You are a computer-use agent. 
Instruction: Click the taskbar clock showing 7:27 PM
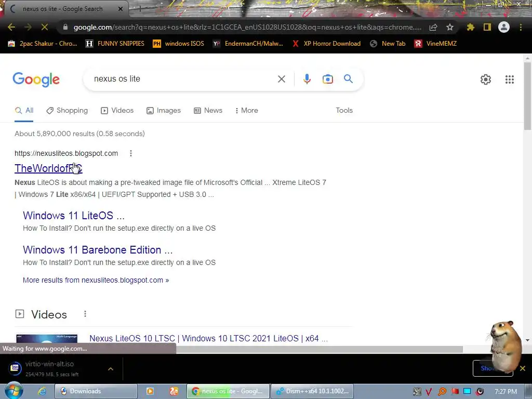point(506,391)
